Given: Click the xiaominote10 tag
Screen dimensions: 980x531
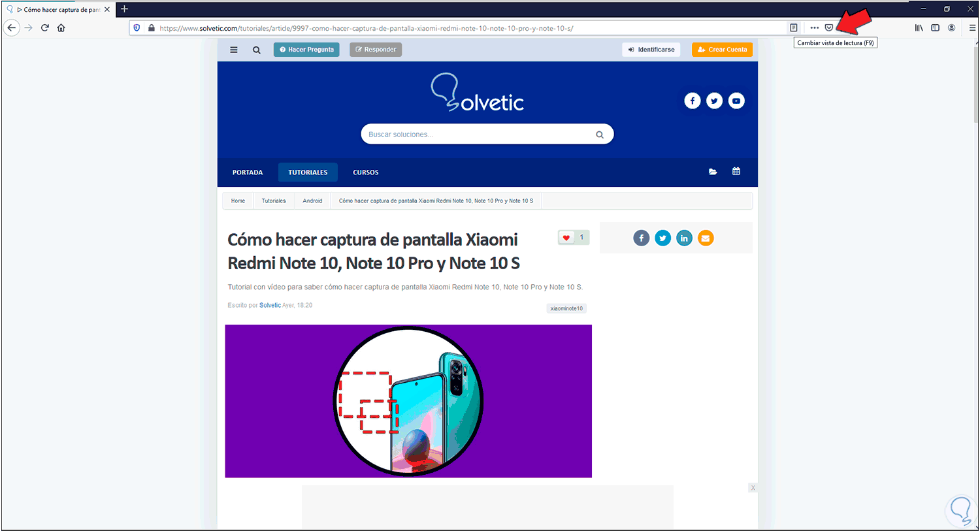Looking at the screenshot, I should (x=566, y=308).
